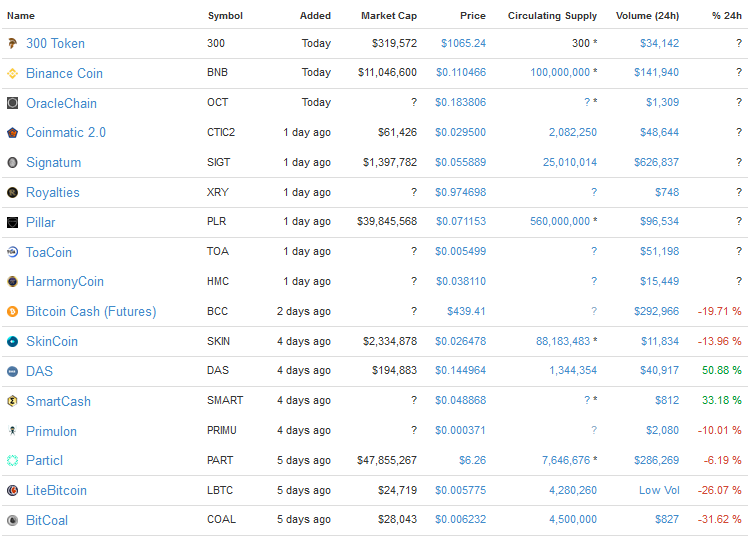Click the $626,837 volume link

657,162
